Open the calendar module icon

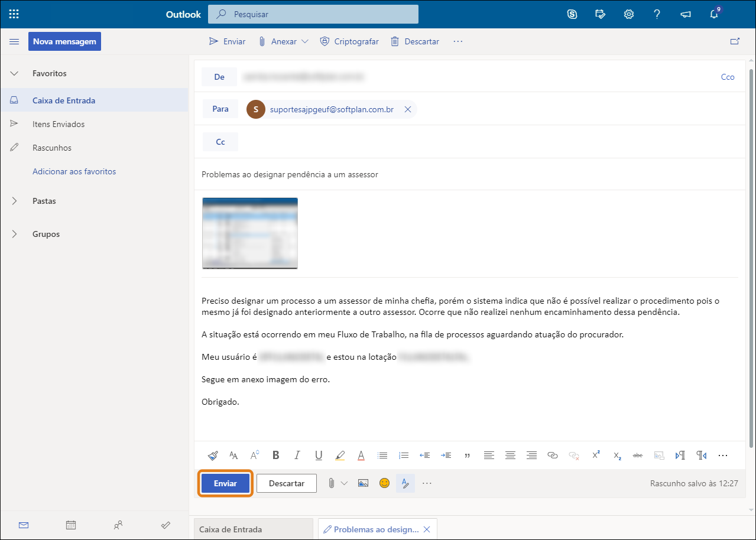(70, 525)
